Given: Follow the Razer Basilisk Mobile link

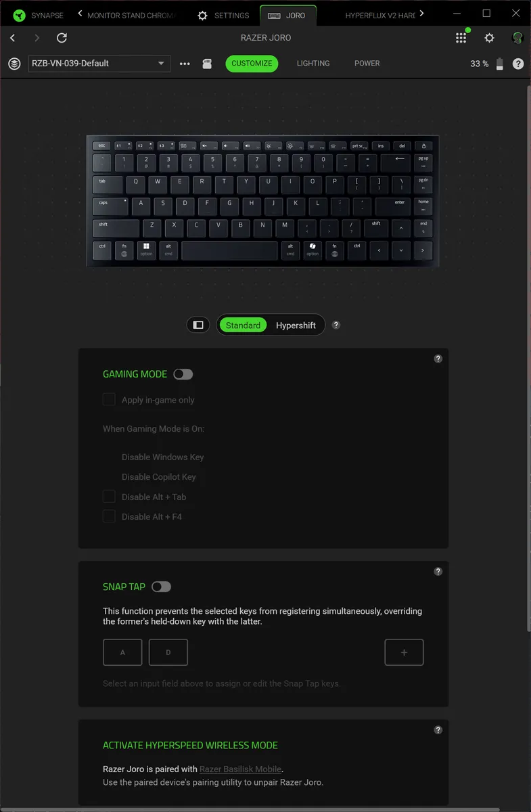Looking at the screenshot, I should point(241,769).
